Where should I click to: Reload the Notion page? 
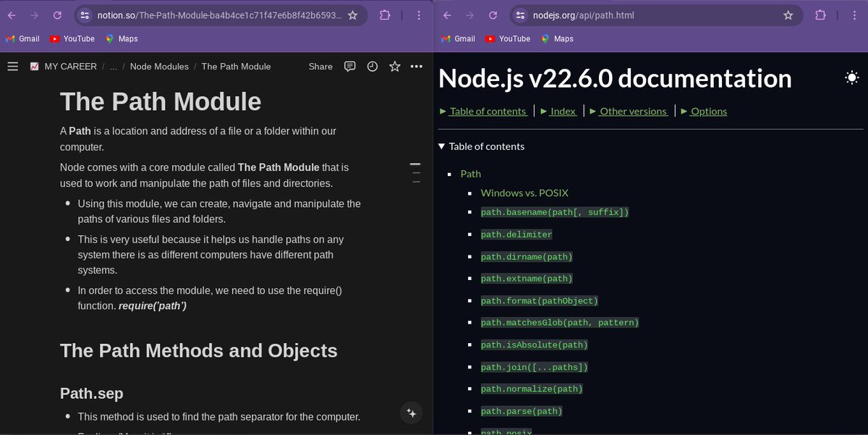click(57, 14)
